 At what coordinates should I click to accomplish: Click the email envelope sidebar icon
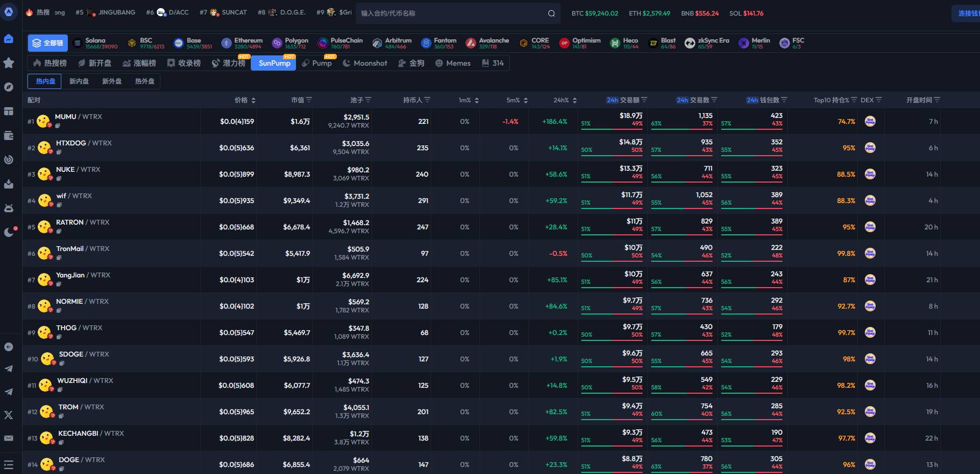pos(9,438)
